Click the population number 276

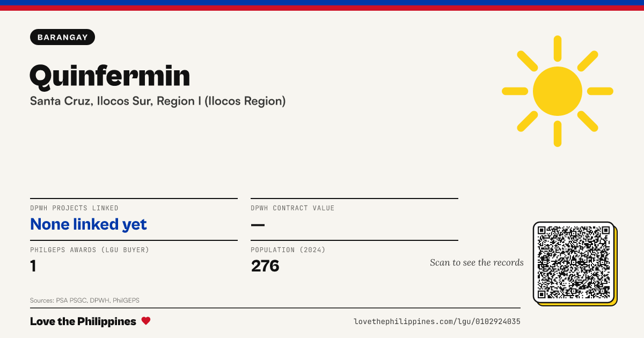(x=265, y=266)
